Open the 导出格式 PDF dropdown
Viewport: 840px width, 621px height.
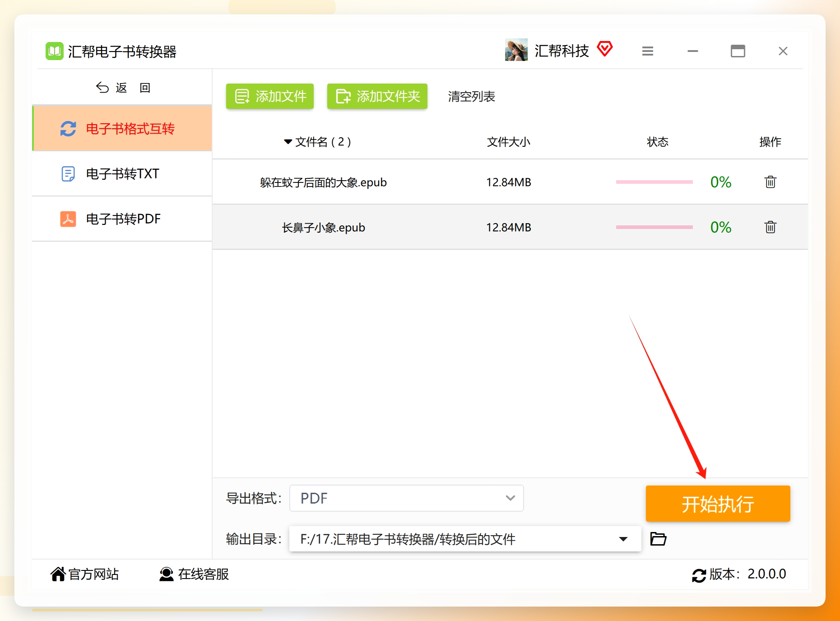click(406, 498)
